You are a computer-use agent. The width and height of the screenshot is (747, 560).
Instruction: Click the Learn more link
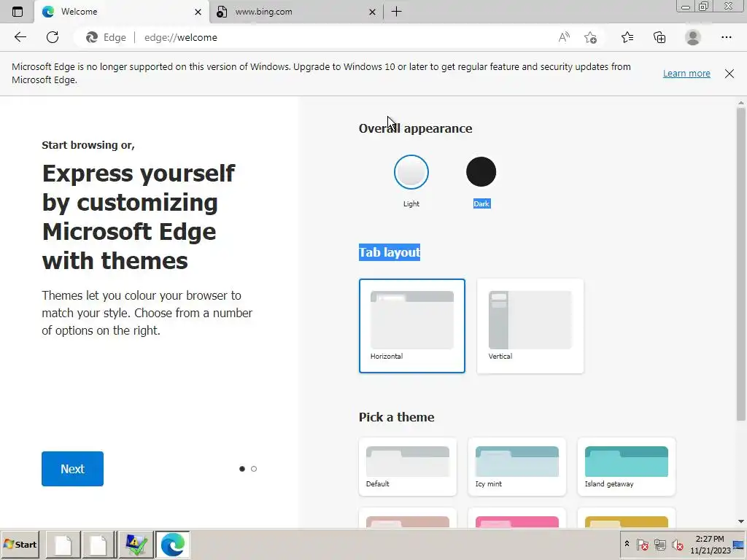tap(686, 74)
